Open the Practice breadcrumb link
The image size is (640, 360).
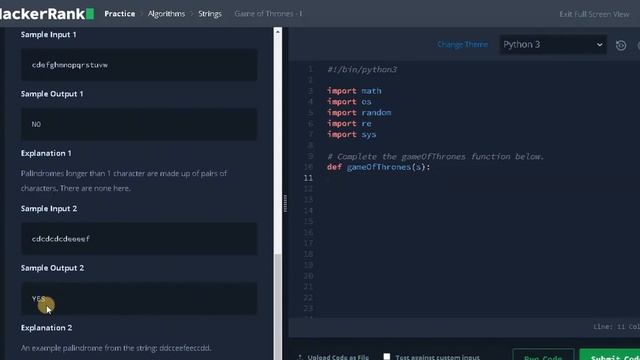tap(120, 14)
